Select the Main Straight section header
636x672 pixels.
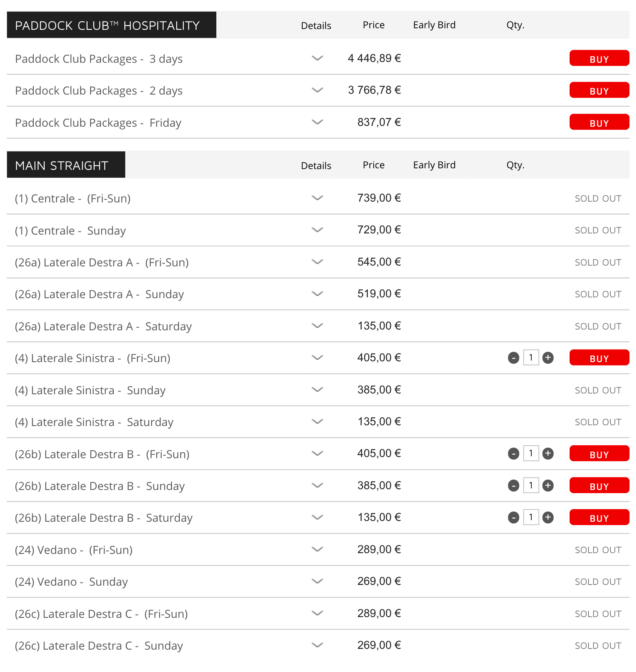66,165
